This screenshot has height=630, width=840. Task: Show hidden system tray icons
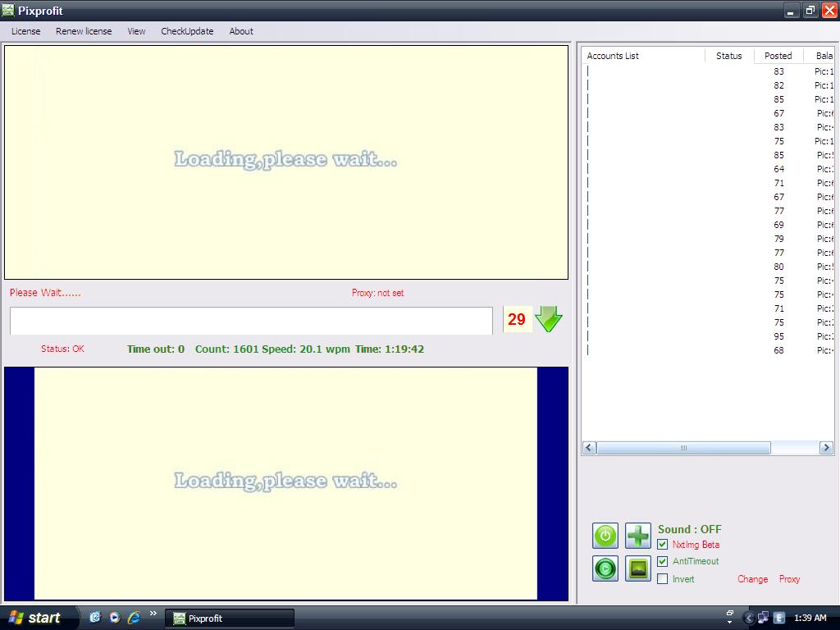click(748, 619)
